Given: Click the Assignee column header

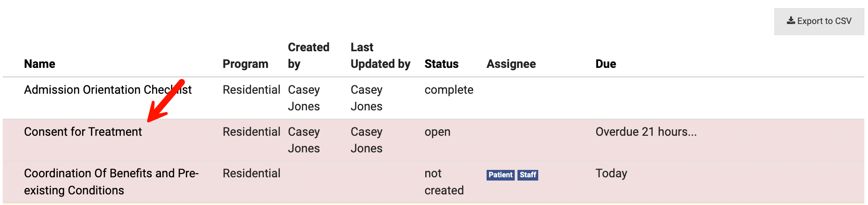Looking at the screenshot, I should 511,64.
